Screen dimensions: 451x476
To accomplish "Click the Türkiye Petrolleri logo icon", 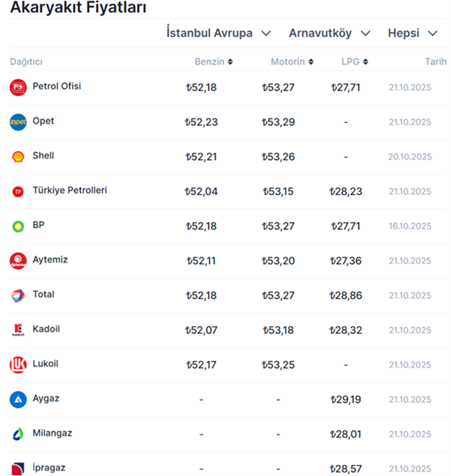I will point(18,191).
